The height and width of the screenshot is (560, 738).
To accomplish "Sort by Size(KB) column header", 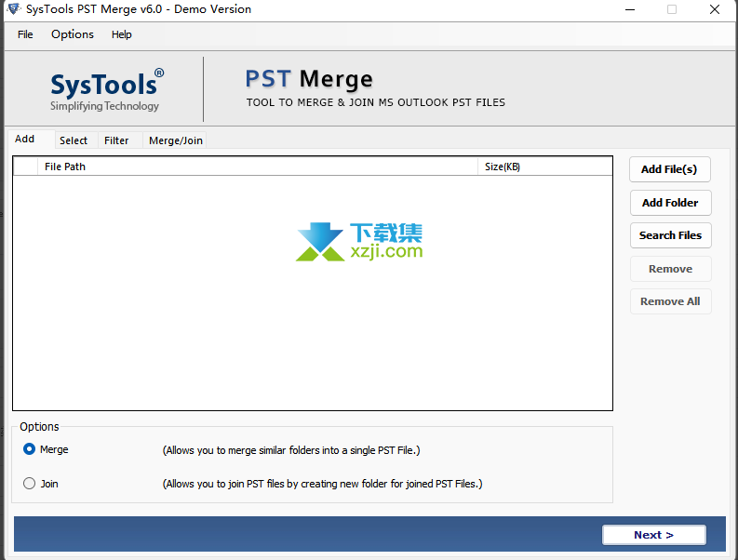I will [544, 167].
